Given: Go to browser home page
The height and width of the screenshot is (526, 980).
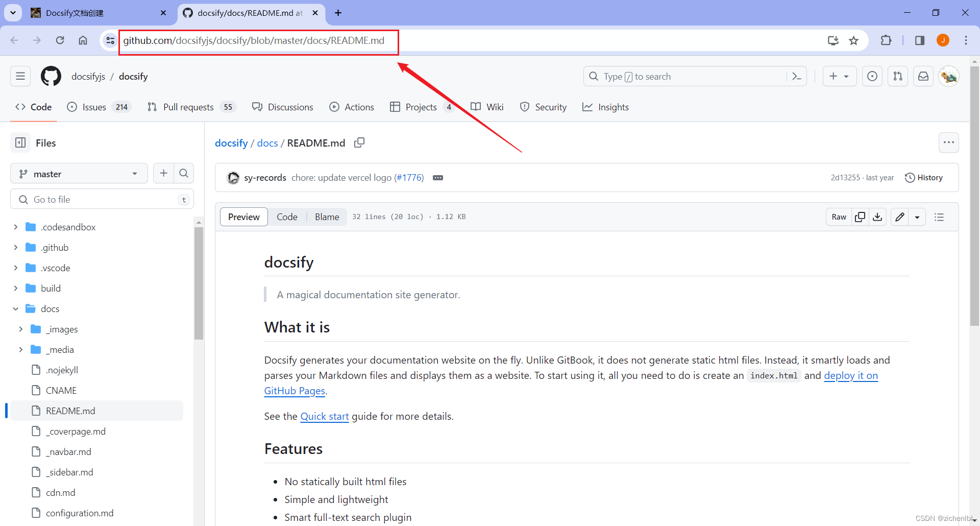Looking at the screenshot, I should coord(83,40).
